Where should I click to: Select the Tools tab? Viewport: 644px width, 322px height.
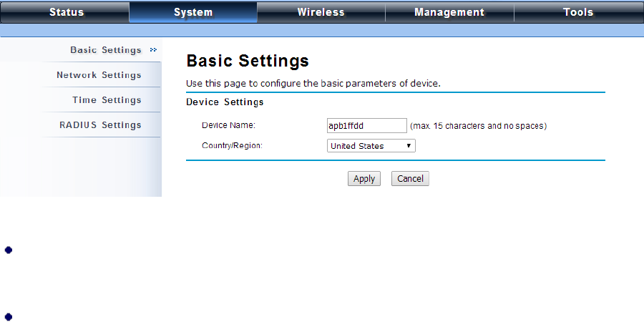tap(578, 12)
